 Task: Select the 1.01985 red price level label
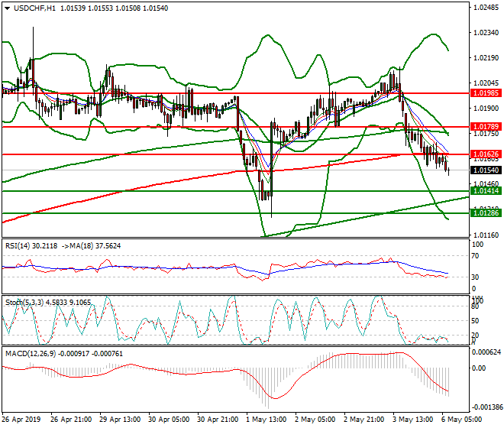[x=486, y=93]
